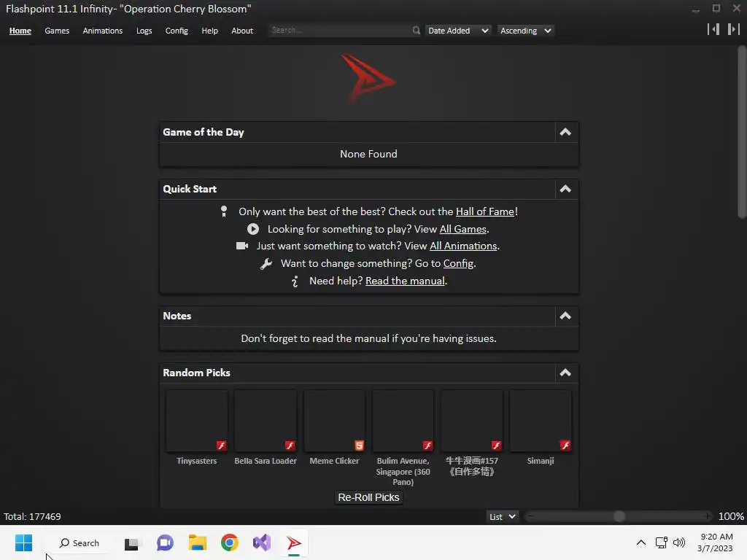Click the zoom scale slider handle

click(x=619, y=517)
